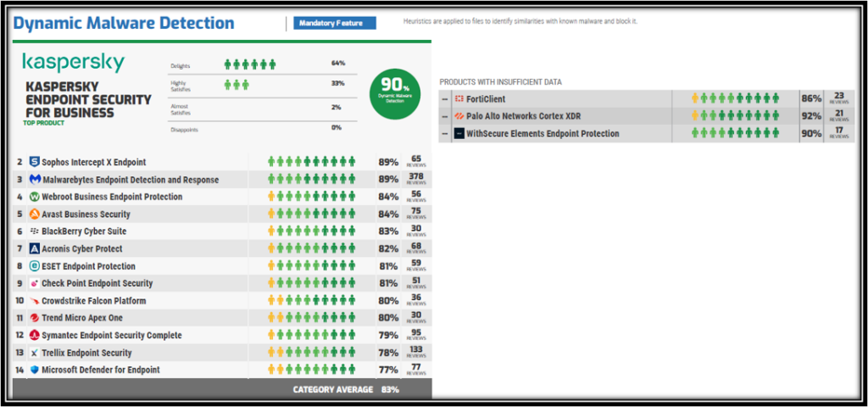868x407 pixels.
Task: Click the Palo Alto Networks logo icon
Action: point(459,116)
